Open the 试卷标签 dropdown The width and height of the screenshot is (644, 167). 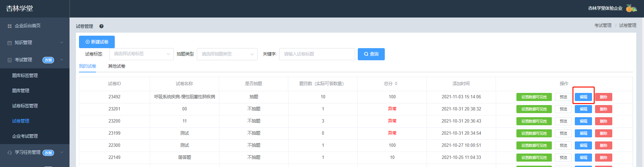pyautogui.click(x=141, y=54)
